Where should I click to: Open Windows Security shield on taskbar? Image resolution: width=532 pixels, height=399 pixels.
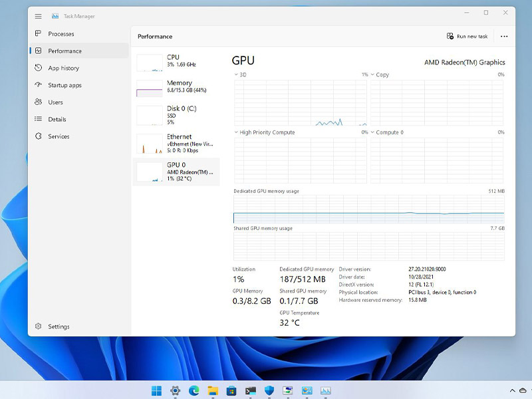point(269,390)
